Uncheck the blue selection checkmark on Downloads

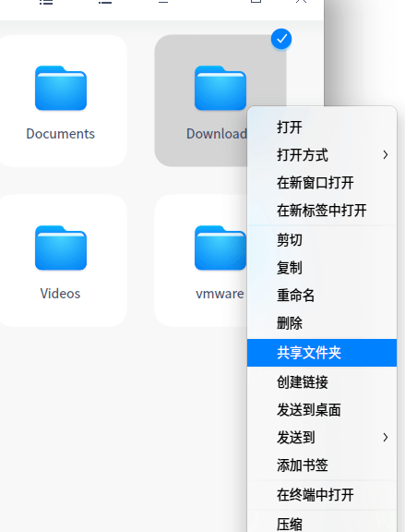(x=281, y=39)
